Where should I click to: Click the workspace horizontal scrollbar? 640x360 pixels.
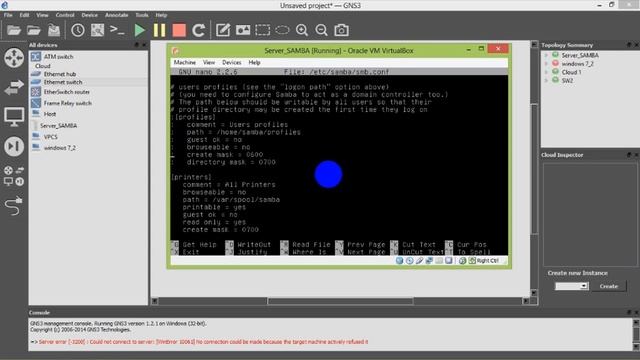tap(340, 301)
